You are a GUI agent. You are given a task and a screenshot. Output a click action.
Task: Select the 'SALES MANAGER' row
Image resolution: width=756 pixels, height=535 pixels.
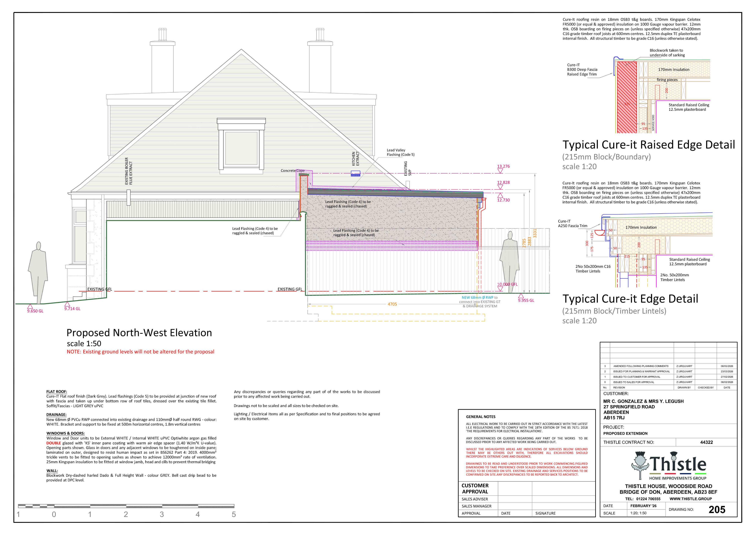click(527, 506)
